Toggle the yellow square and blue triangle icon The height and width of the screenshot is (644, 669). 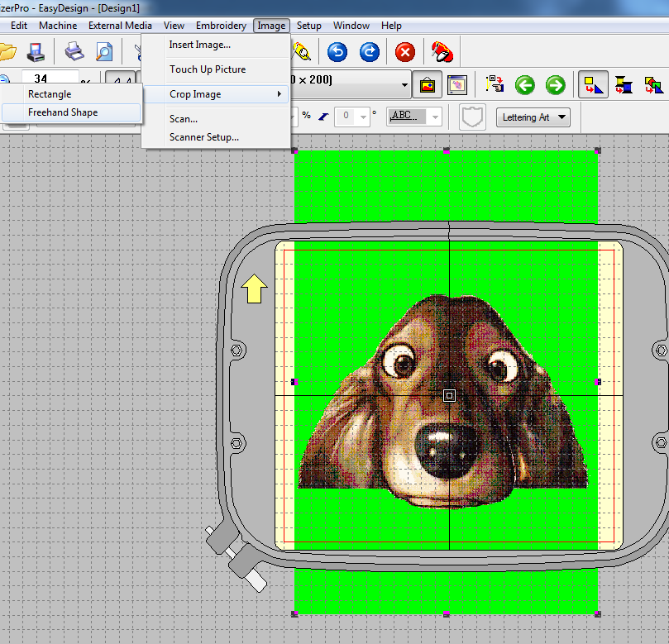[x=593, y=85]
